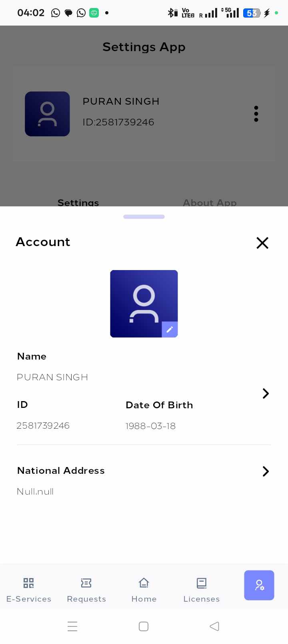Expand the Name and ID details chevron
288x644 pixels.
tap(266, 394)
